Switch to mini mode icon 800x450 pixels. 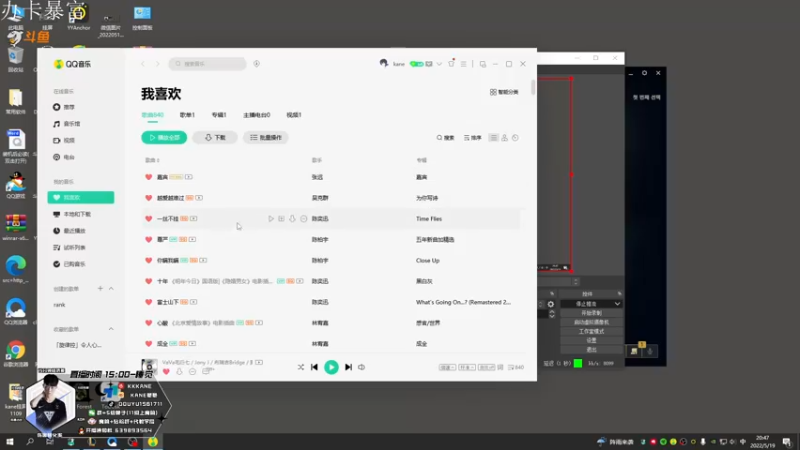click(483, 64)
